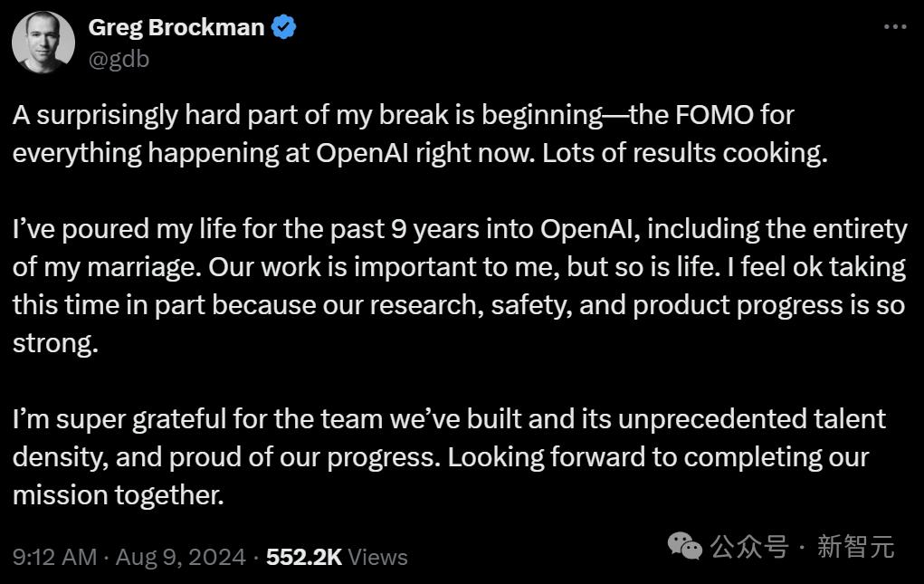
Task: Click the phrase "entirety of my marriage"
Action: point(842,229)
